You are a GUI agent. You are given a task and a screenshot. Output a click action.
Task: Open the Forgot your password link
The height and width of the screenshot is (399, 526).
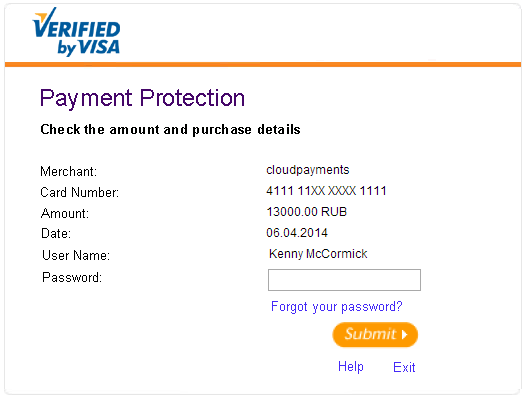pos(336,307)
